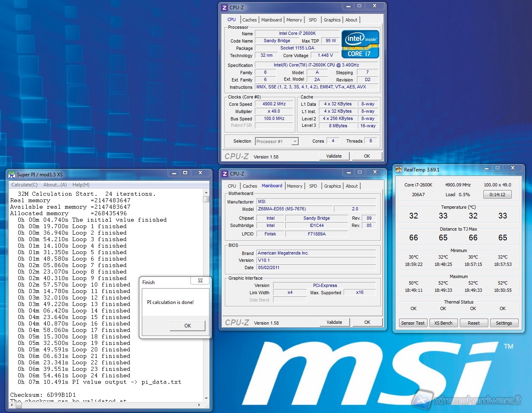The height and width of the screenshot is (413, 532).
Task: Run XS Bench in RealTemp
Action: pos(443,323)
